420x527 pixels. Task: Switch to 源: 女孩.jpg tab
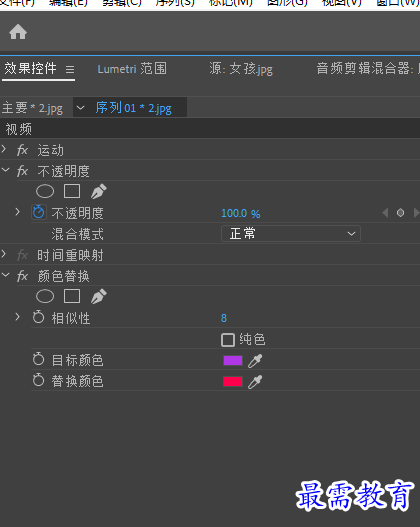coord(241,69)
